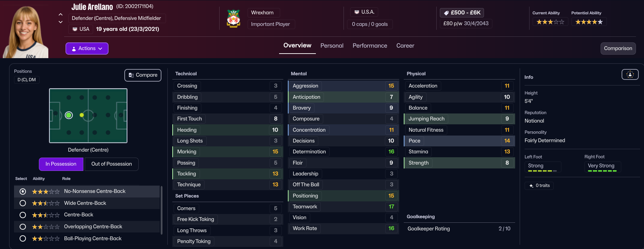Open the Actions dropdown menu
The width and height of the screenshot is (644, 249).
(87, 49)
